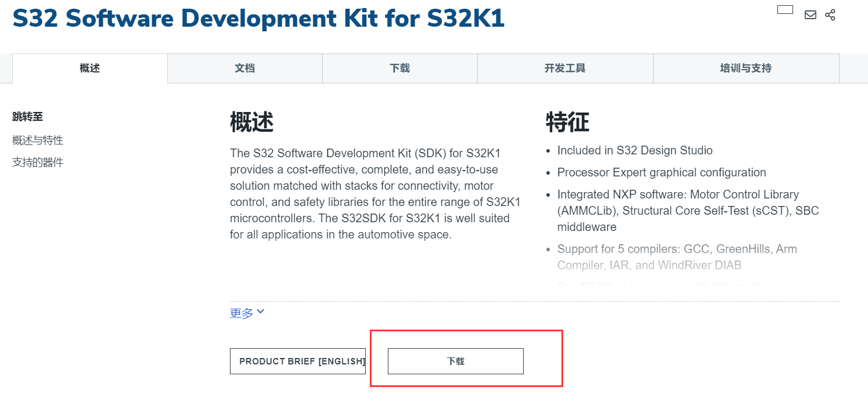Click the rectangle outline icon near the title

tap(785, 9)
